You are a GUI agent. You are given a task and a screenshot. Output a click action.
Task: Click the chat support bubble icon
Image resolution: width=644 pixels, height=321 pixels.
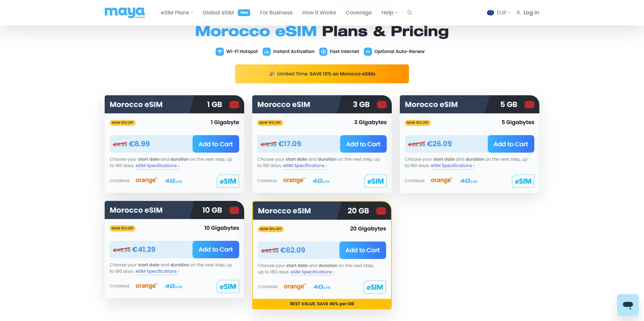pos(628,305)
